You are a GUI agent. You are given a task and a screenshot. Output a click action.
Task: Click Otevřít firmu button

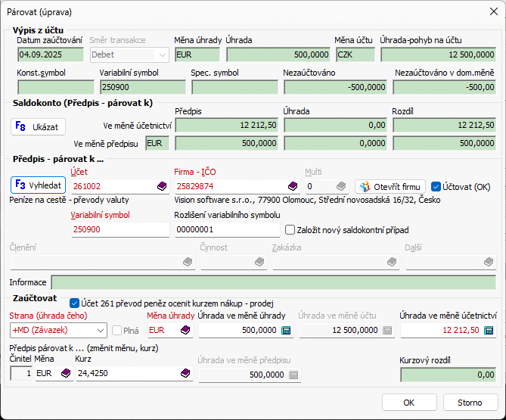[x=390, y=186]
